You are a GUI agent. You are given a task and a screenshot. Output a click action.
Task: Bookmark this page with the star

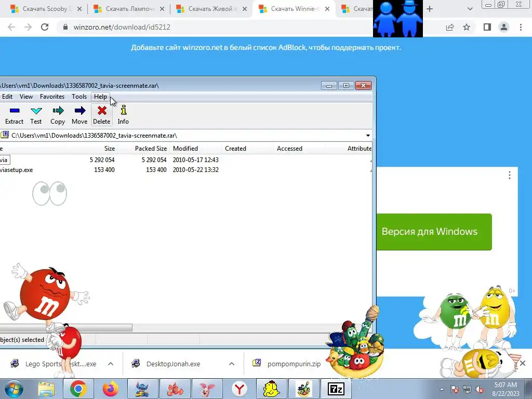[x=467, y=27]
